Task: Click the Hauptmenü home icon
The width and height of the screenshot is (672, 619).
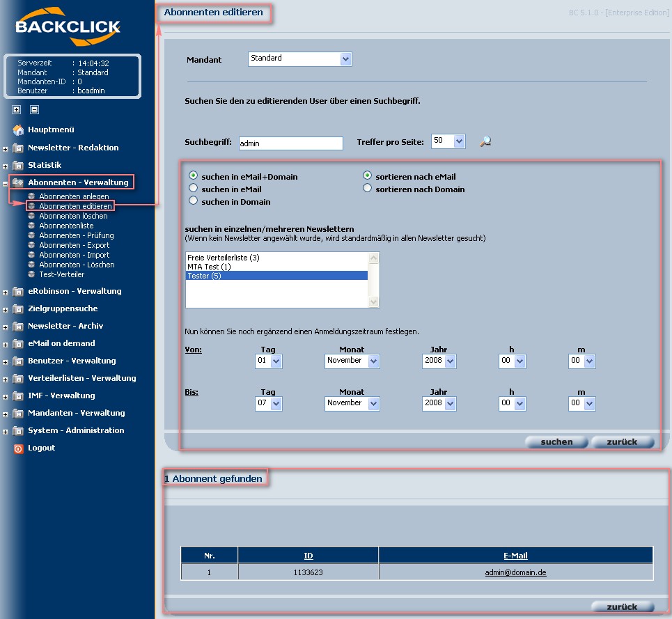Action: [x=18, y=130]
